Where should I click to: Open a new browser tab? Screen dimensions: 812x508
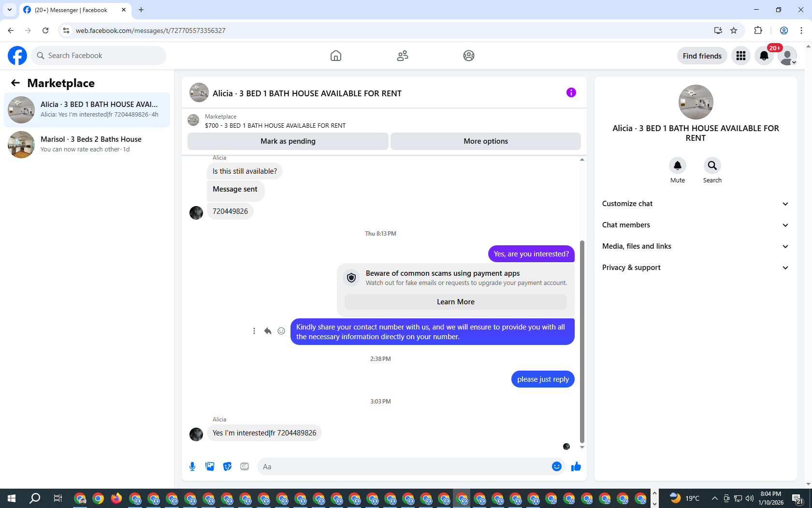pyautogui.click(x=141, y=10)
